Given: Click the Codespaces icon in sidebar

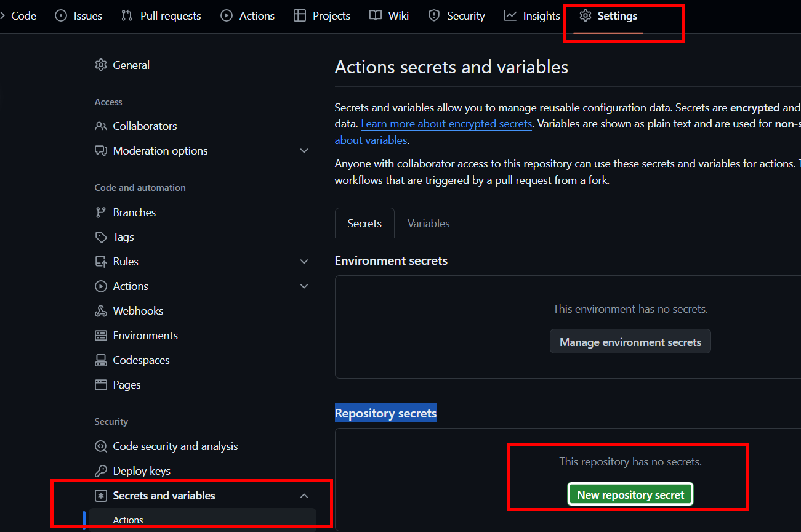Looking at the screenshot, I should (x=101, y=360).
